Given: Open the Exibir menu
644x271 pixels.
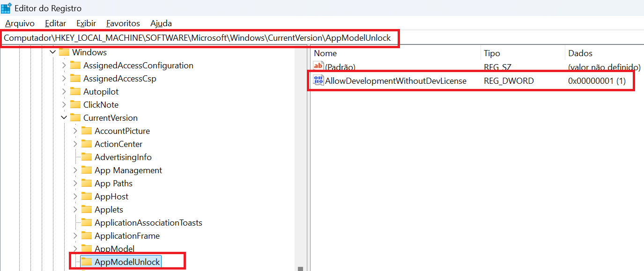Looking at the screenshot, I should click(86, 23).
